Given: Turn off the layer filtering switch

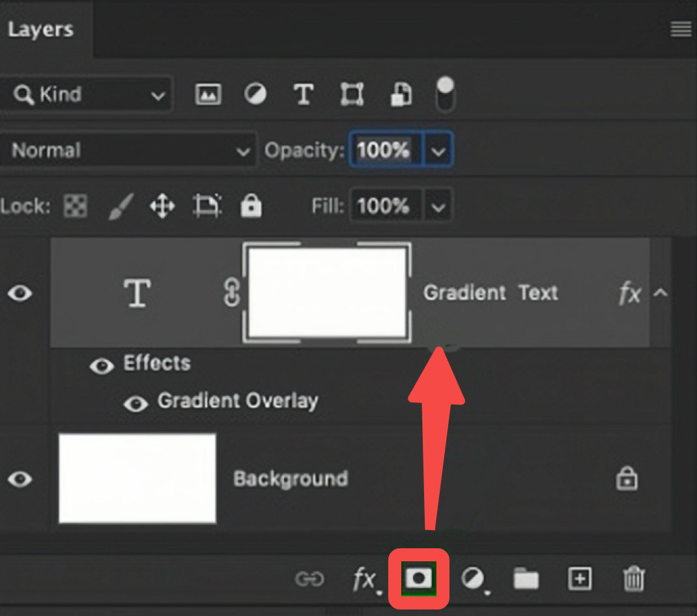Looking at the screenshot, I should 444,94.
